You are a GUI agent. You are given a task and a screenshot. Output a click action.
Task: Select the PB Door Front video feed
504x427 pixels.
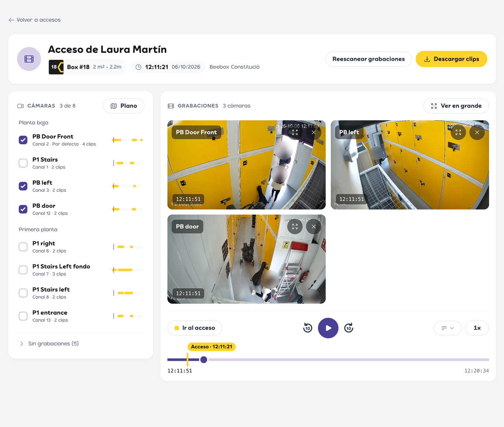click(x=246, y=165)
